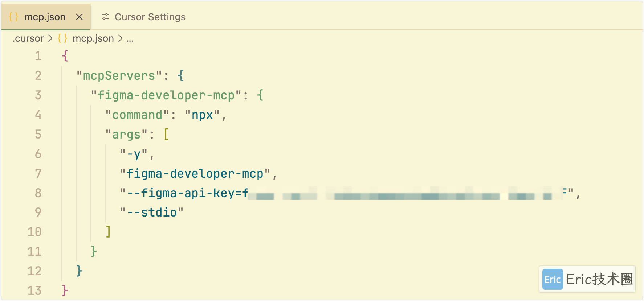The width and height of the screenshot is (644, 301).
Task: Click the sliders icon beside Cursor Settings
Action: 105,17
